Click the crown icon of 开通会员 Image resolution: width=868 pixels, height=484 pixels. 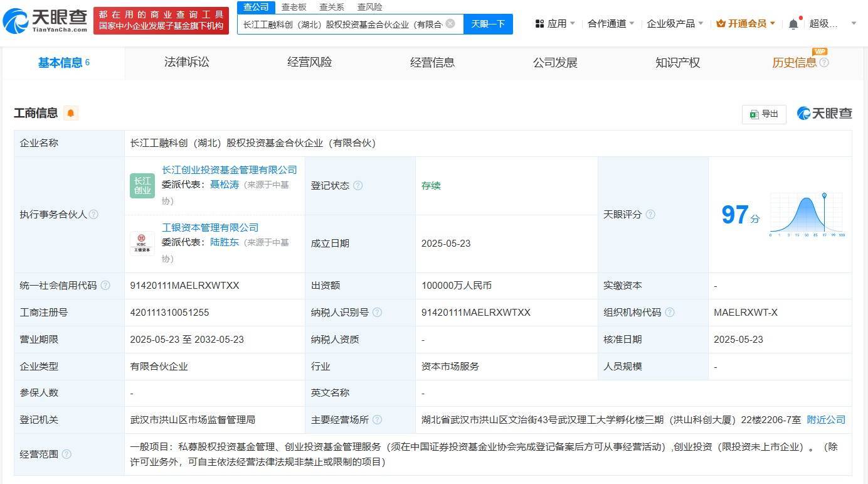pos(721,24)
